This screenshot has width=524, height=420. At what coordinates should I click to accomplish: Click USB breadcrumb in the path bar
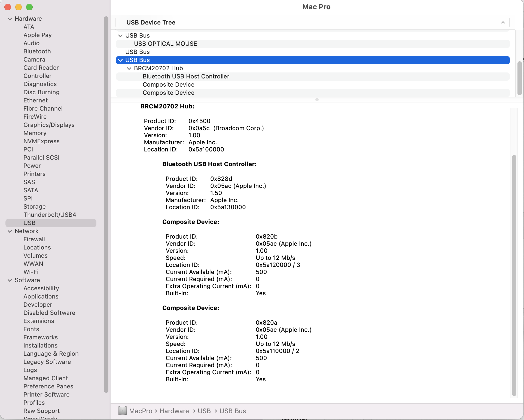[204, 411]
